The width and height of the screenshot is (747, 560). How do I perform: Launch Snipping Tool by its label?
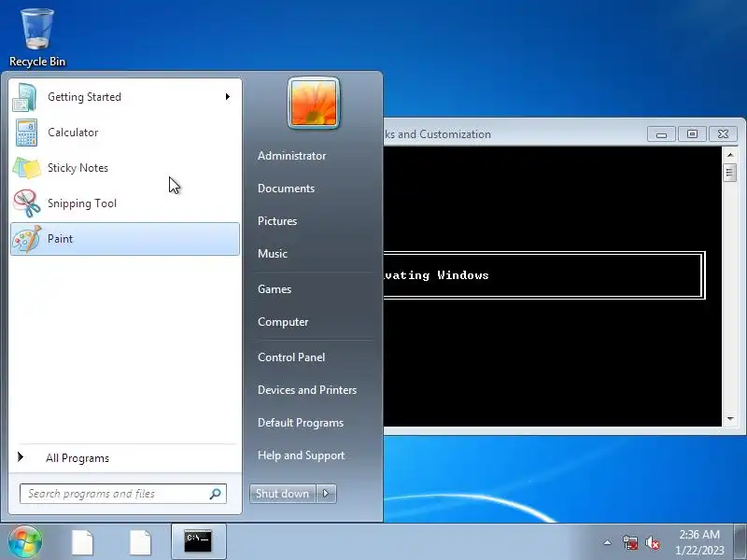coord(82,203)
